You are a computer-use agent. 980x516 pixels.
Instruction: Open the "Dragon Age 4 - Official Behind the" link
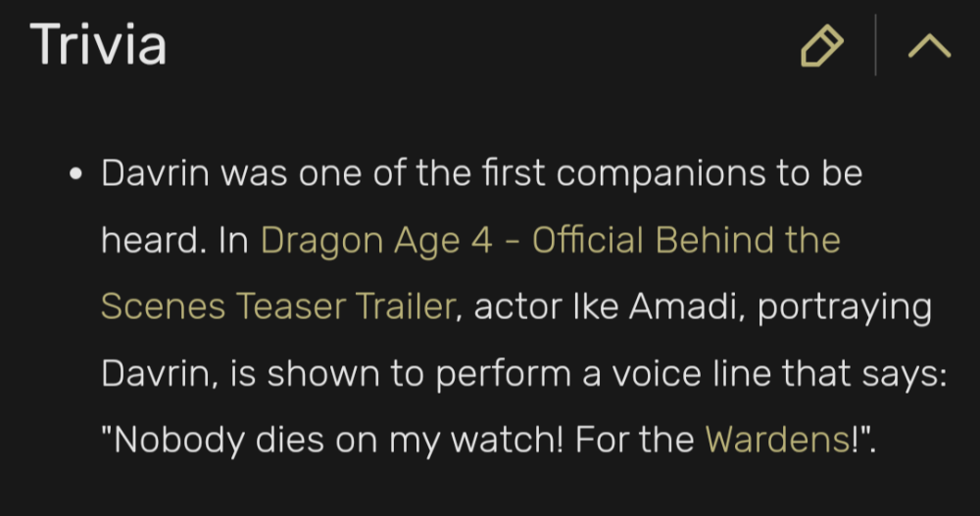(x=550, y=241)
